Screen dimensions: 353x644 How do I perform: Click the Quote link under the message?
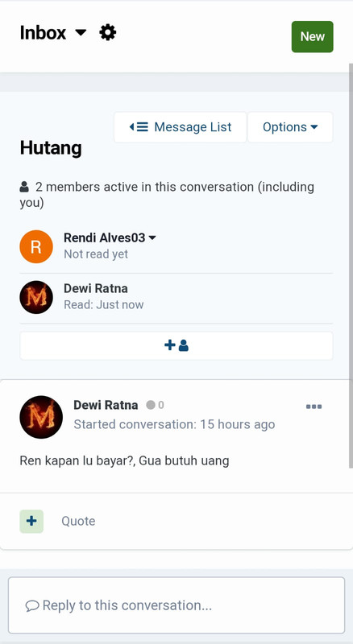78,521
